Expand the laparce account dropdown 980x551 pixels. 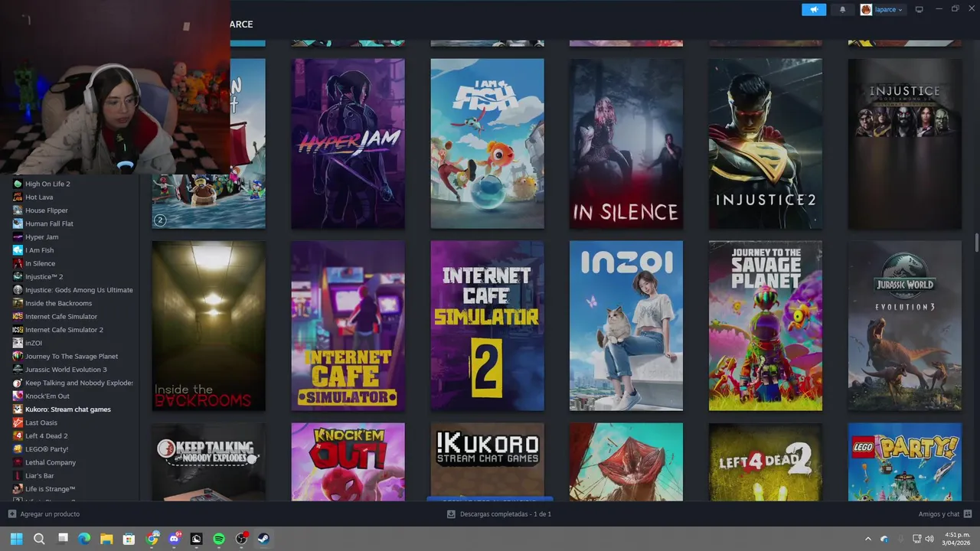tap(882, 9)
